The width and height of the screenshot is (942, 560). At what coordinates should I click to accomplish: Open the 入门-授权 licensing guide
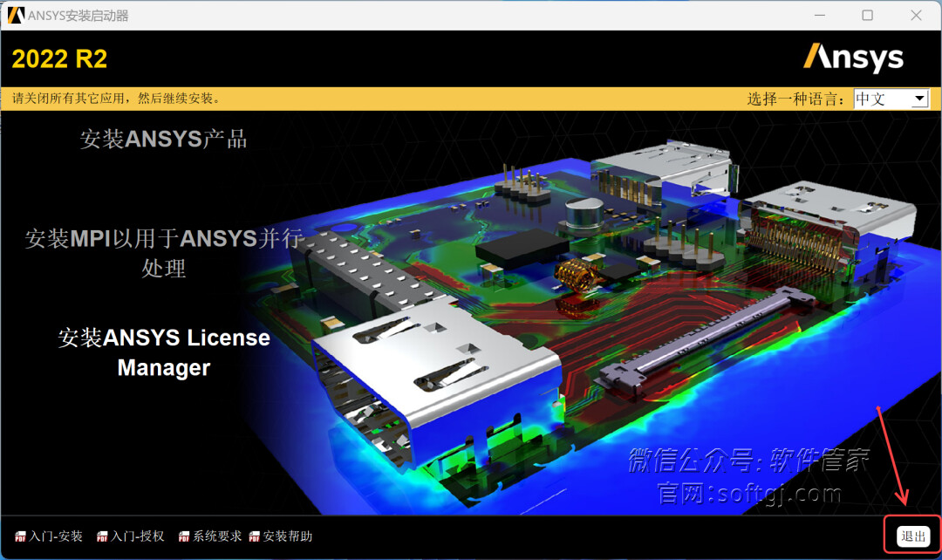point(138,536)
